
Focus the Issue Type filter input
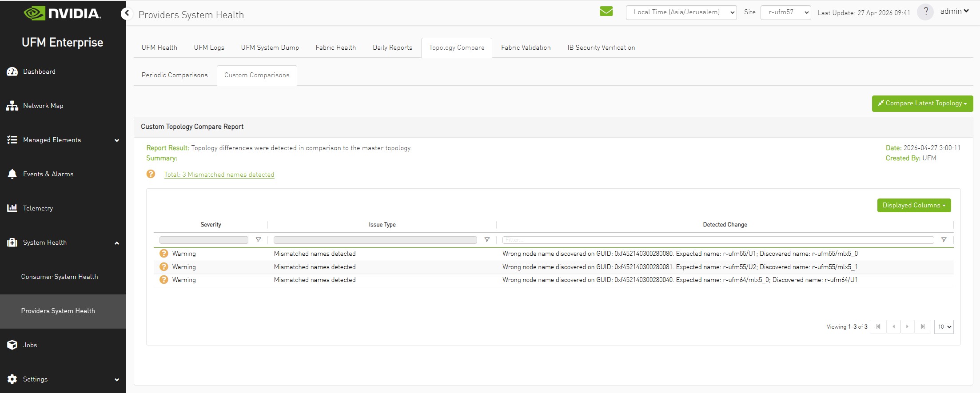[375, 240]
